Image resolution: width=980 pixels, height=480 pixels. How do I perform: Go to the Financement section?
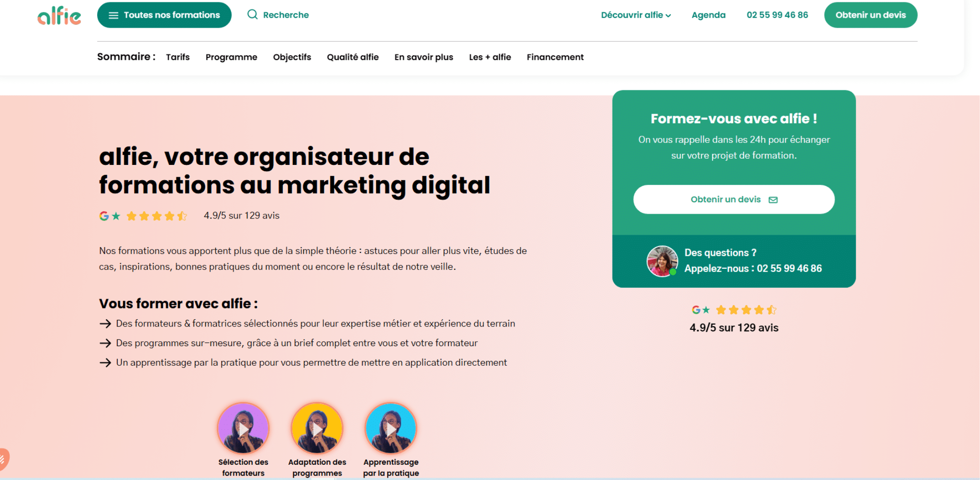click(555, 57)
